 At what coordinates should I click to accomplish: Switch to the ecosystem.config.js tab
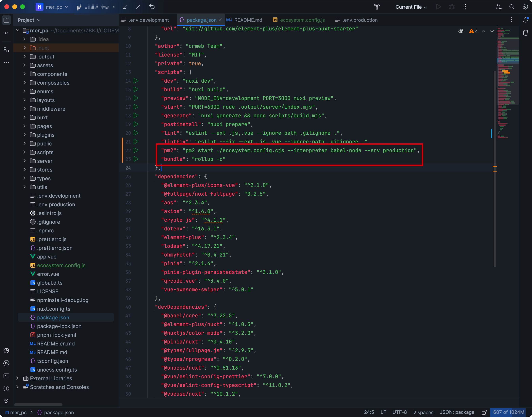[298, 20]
